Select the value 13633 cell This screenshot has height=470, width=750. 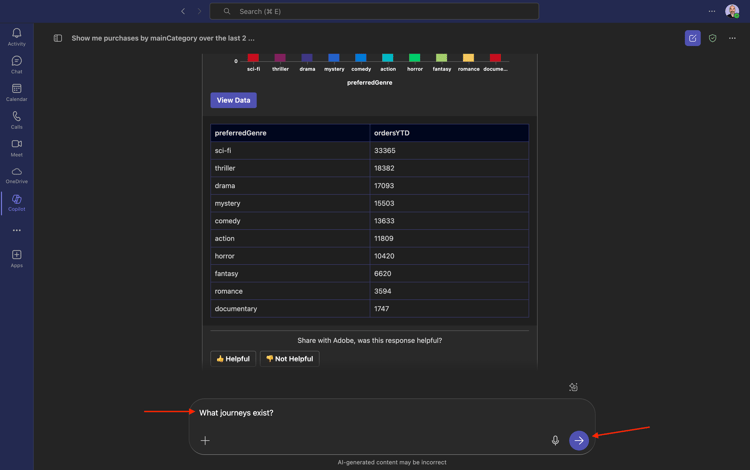(x=449, y=221)
